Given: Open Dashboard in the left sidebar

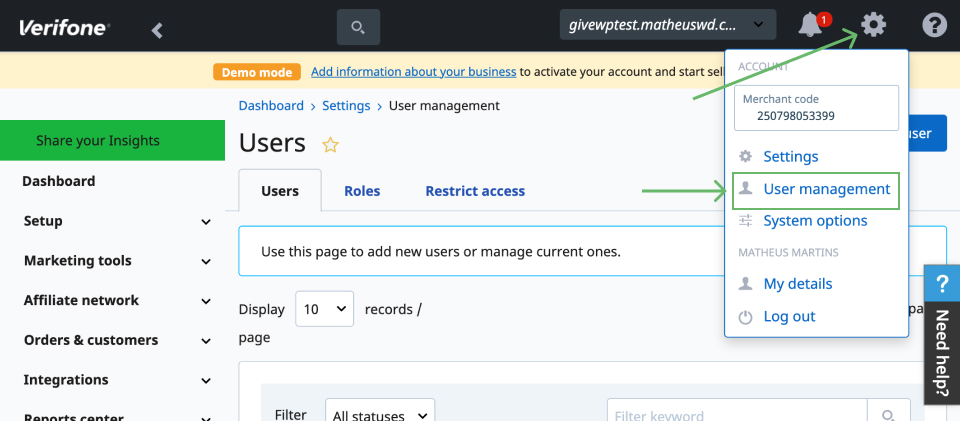Looking at the screenshot, I should (59, 181).
